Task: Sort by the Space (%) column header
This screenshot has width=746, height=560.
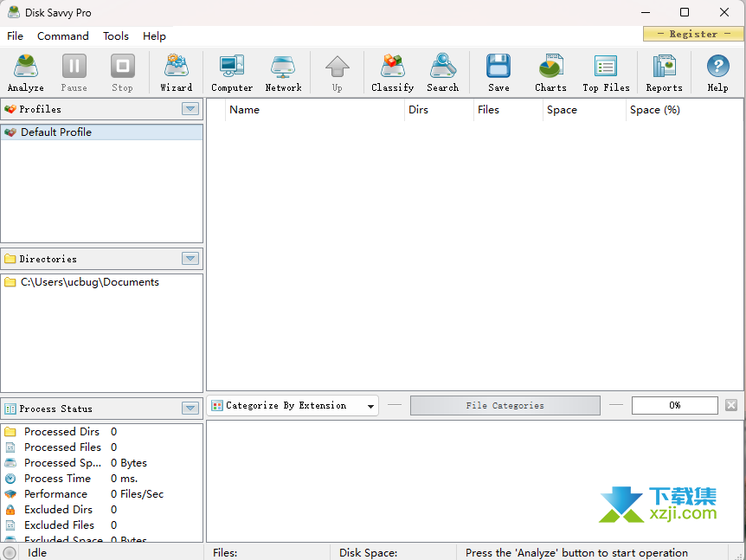Action: [685, 110]
